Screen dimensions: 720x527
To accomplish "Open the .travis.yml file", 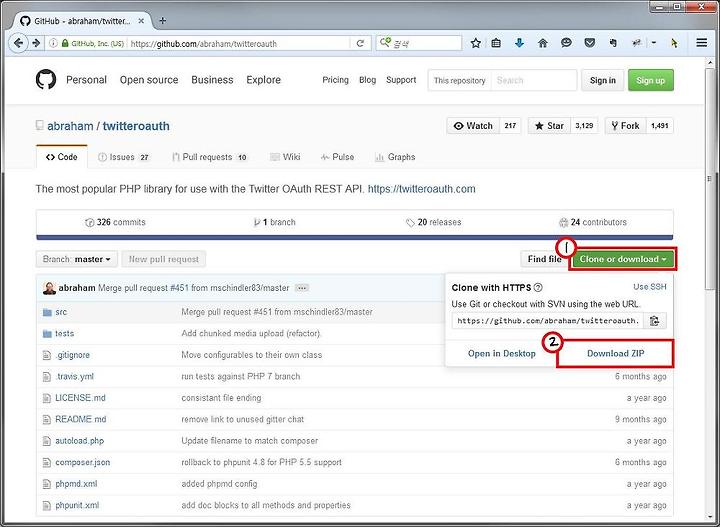I will tap(74, 376).
